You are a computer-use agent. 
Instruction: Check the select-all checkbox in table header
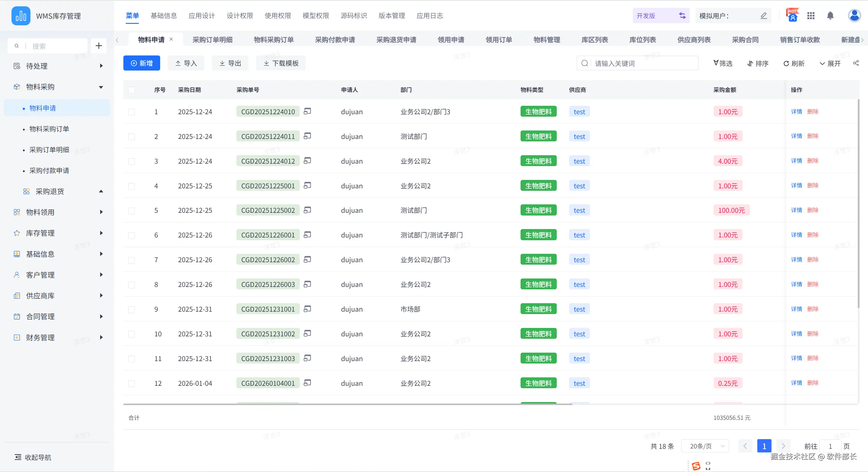coord(131,90)
